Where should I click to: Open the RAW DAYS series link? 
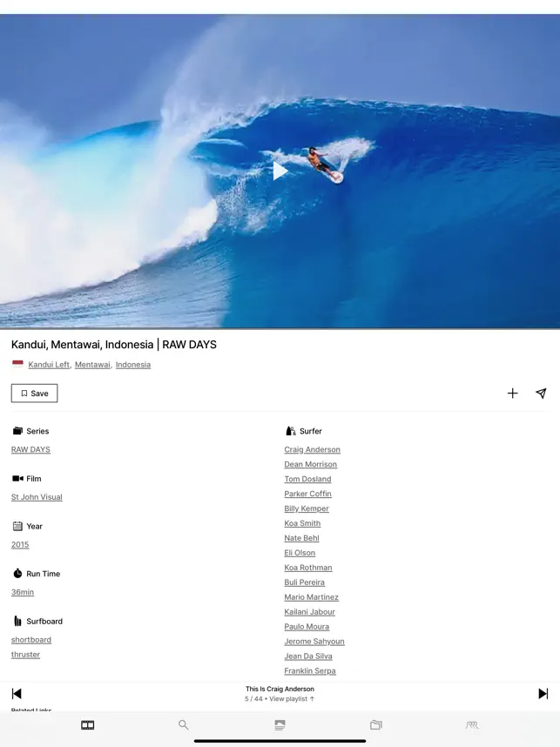[x=30, y=449]
